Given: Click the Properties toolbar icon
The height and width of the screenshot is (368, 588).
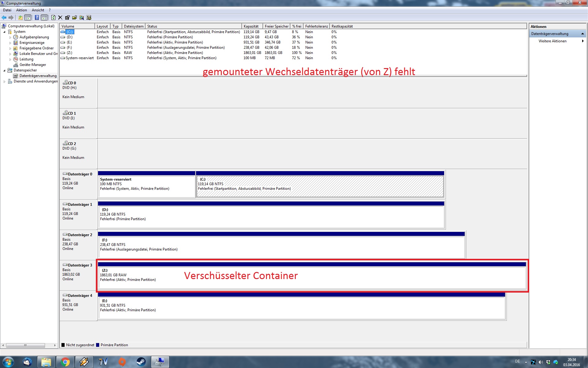Looking at the screenshot, I should tap(67, 17).
